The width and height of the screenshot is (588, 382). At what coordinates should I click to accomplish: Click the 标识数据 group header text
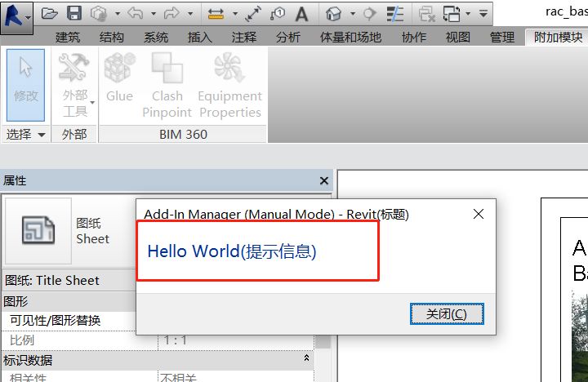point(28,360)
